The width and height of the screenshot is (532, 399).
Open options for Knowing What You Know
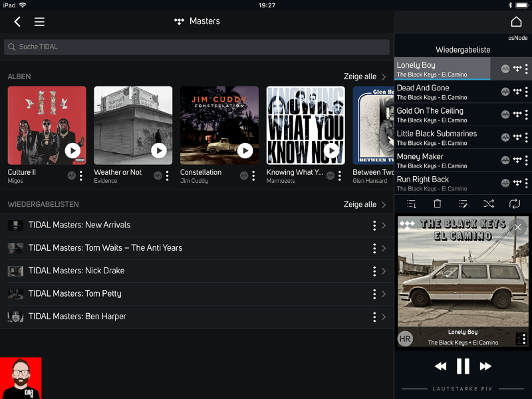(x=340, y=176)
